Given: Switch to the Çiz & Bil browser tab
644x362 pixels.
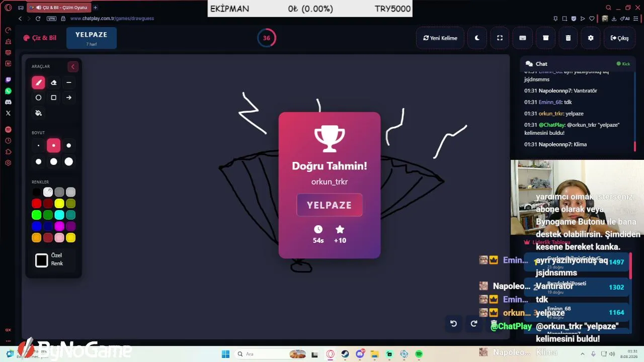Looking at the screenshot, I should [x=58, y=8].
